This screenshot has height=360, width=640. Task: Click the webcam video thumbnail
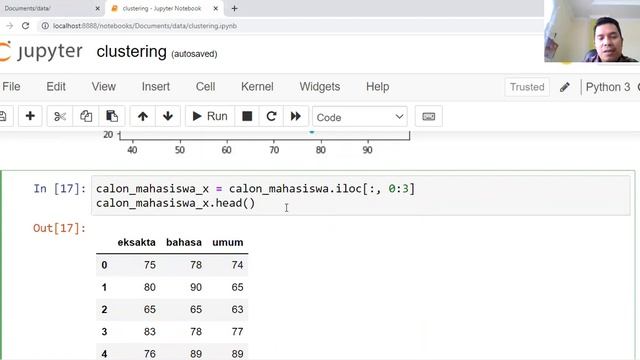pyautogui.click(x=592, y=31)
